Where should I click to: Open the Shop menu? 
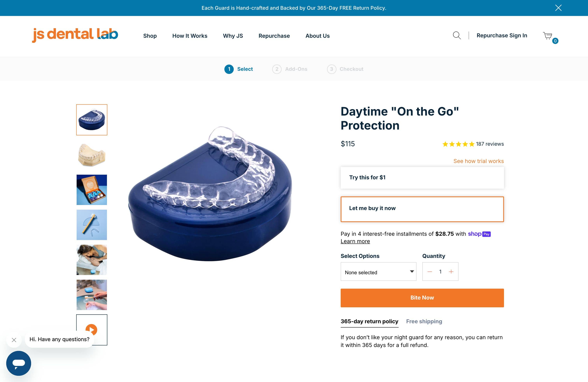point(150,36)
